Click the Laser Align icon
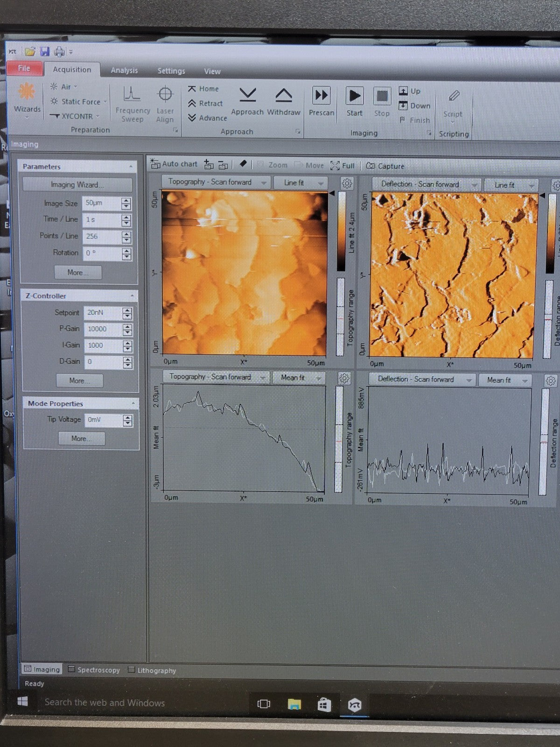Image resolution: width=560 pixels, height=747 pixels. click(165, 94)
